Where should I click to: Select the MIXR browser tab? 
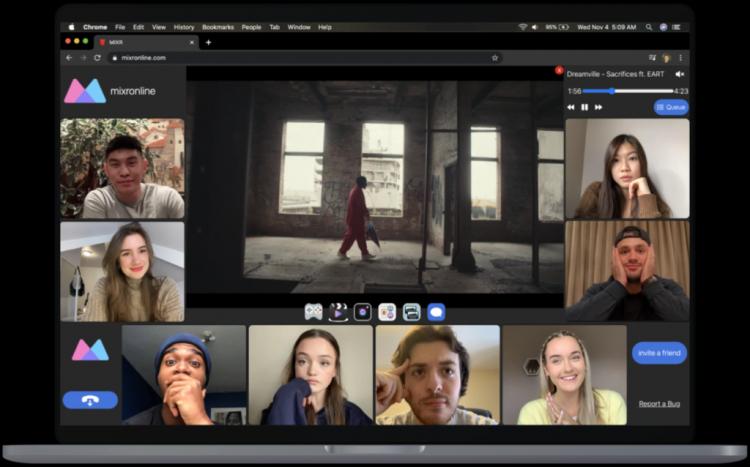pos(146,43)
